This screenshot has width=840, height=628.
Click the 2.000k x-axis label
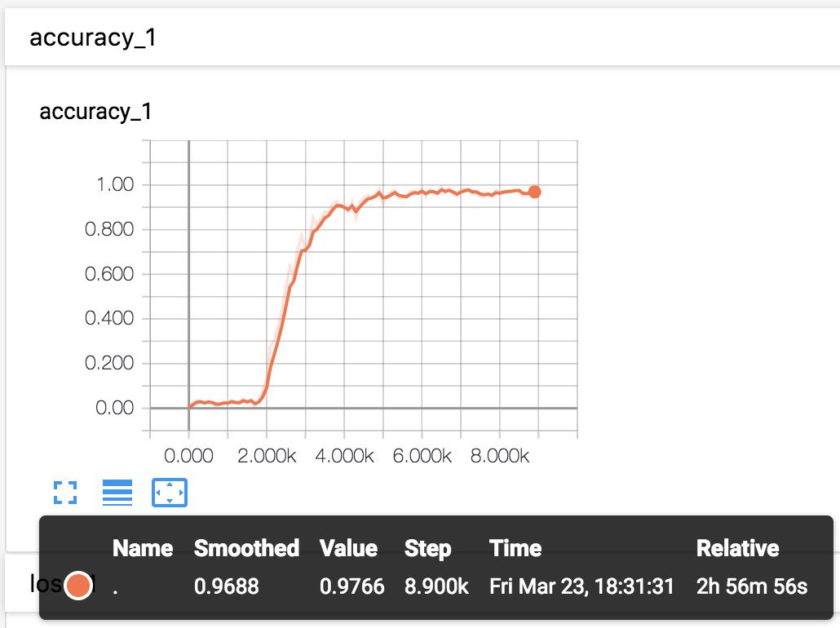coord(267,456)
